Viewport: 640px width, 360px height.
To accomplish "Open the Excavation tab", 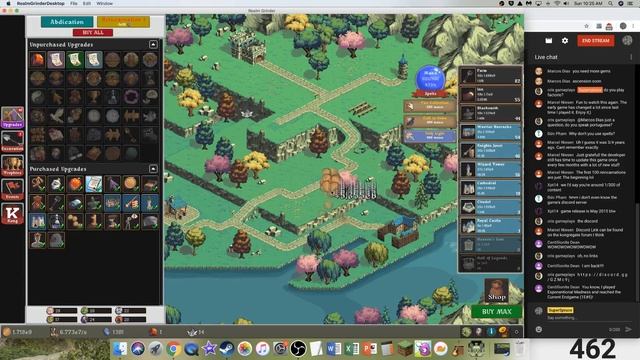I will (x=12, y=141).
